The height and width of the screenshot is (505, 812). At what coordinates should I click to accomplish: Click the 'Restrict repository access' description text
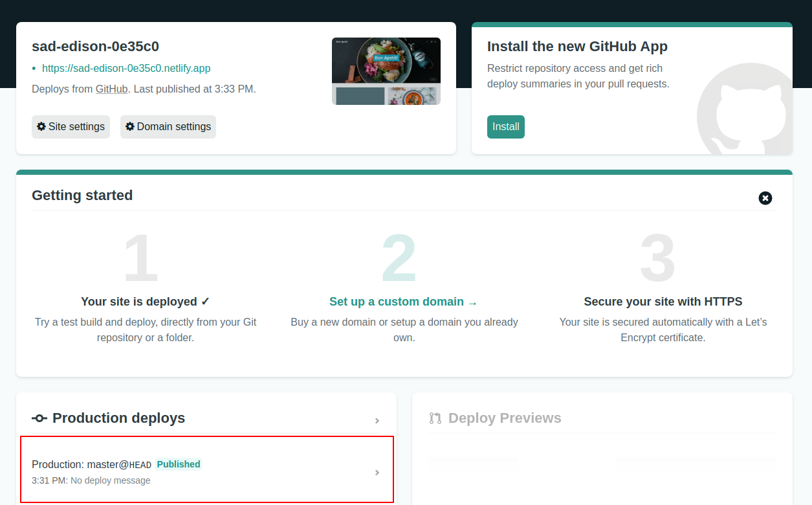pos(578,76)
